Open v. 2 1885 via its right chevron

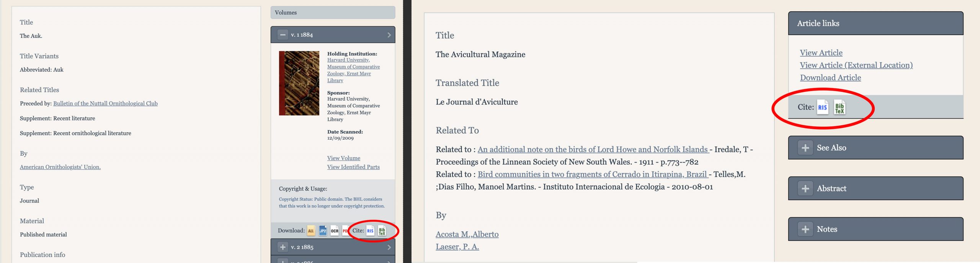click(389, 247)
